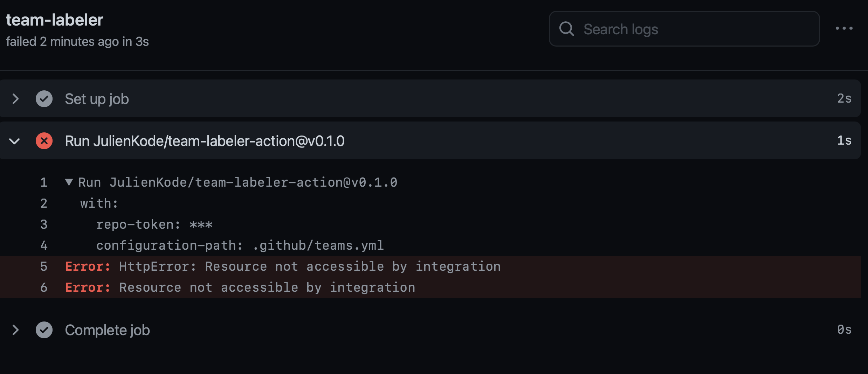Image resolution: width=868 pixels, height=374 pixels.
Task: Click the Error label on log line 6
Action: coord(87,287)
